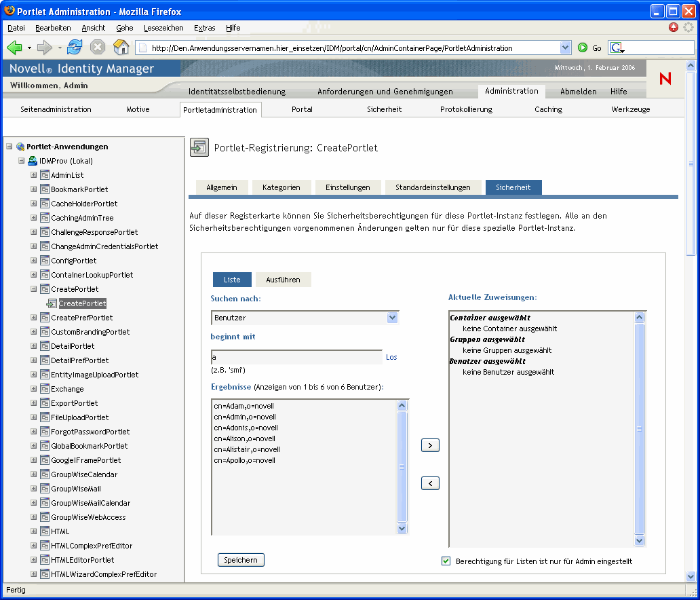
Task: Click the red update notification icon
Action: click(674, 27)
